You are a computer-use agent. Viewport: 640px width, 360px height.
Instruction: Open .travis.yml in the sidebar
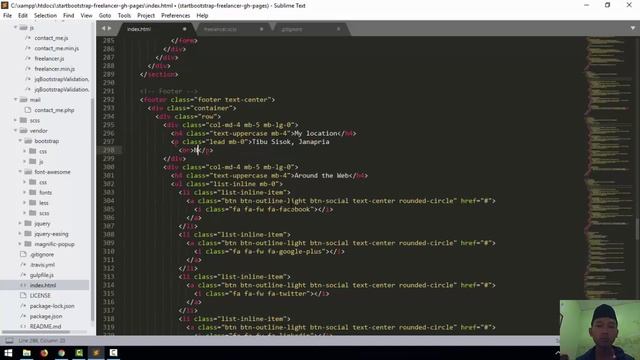click(42, 264)
